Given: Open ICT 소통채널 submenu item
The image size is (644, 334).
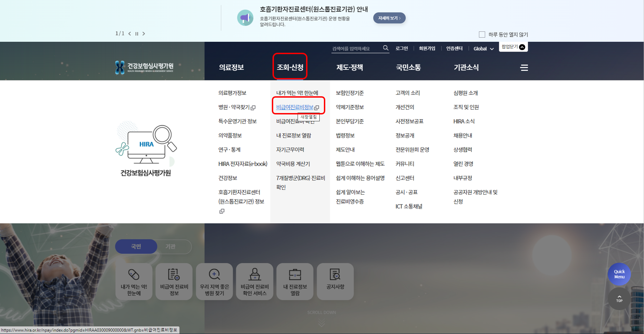Looking at the screenshot, I should 409,206.
